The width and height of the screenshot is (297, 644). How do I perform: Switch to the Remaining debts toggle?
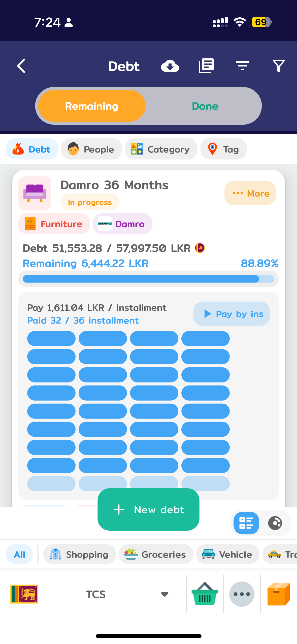[92, 106]
